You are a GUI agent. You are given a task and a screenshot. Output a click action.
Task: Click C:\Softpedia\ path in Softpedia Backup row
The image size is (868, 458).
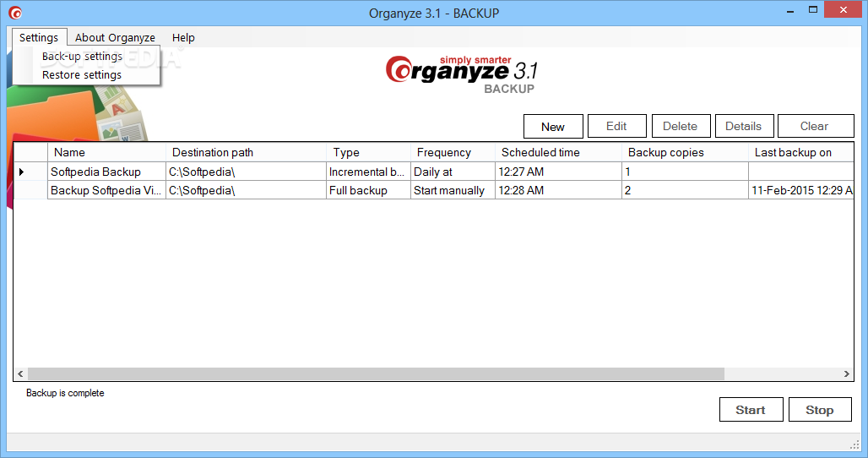(x=247, y=172)
